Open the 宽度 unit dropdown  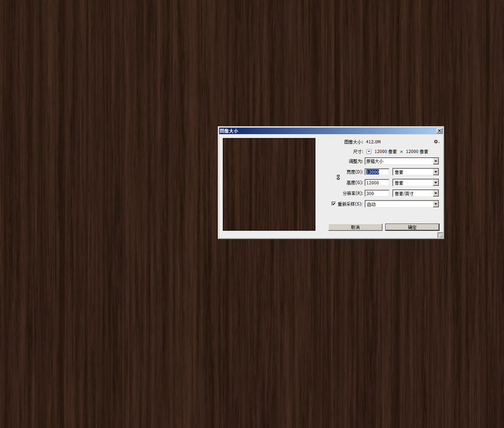pos(416,172)
